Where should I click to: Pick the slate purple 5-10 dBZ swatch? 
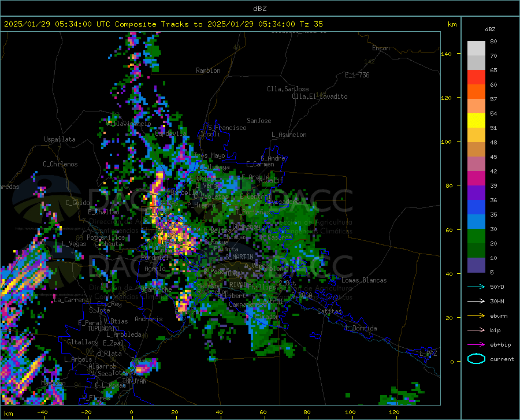click(x=476, y=265)
